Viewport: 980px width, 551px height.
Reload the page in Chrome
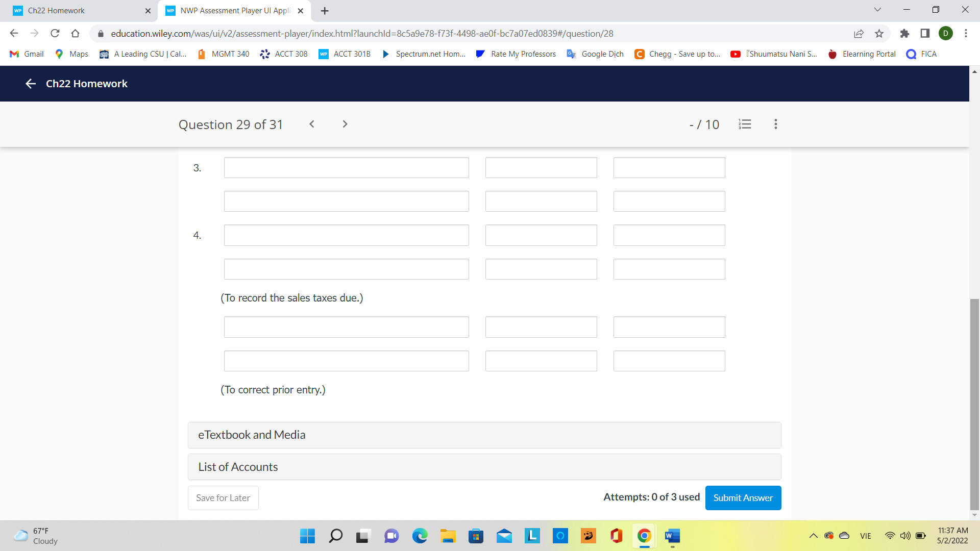[55, 33]
